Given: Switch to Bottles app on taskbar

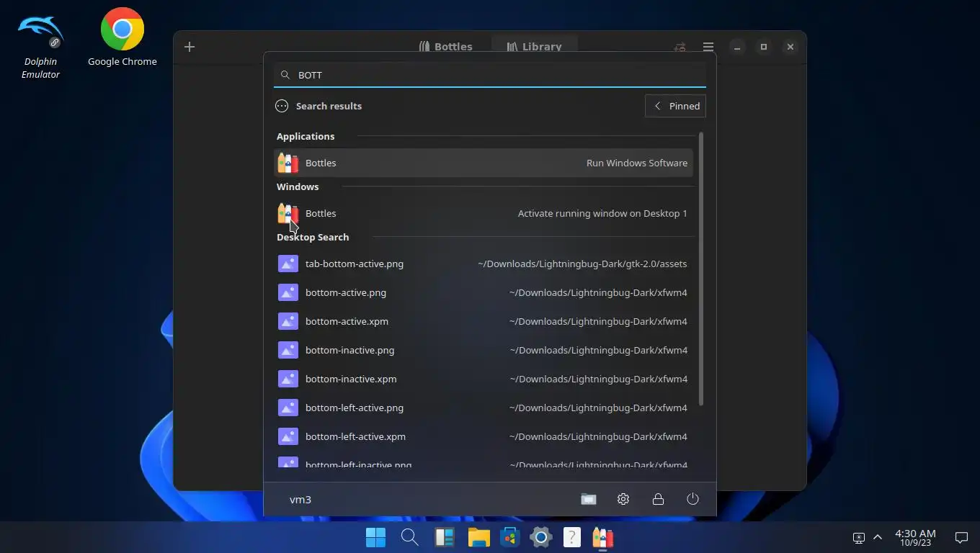Looking at the screenshot, I should pos(602,537).
